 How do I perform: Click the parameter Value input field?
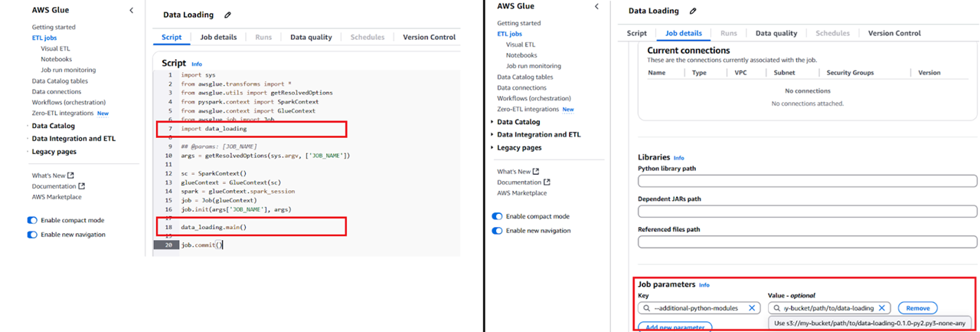(828, 307)
